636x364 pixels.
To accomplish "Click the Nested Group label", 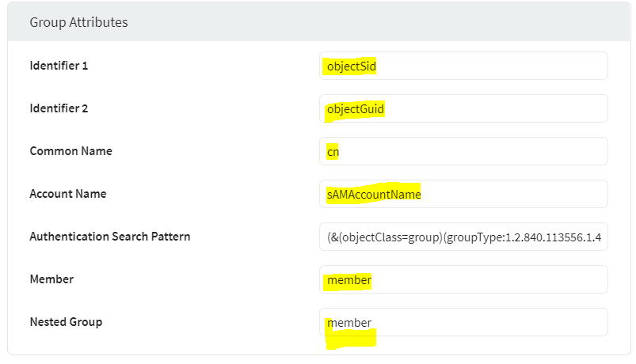I will [66, 322].
